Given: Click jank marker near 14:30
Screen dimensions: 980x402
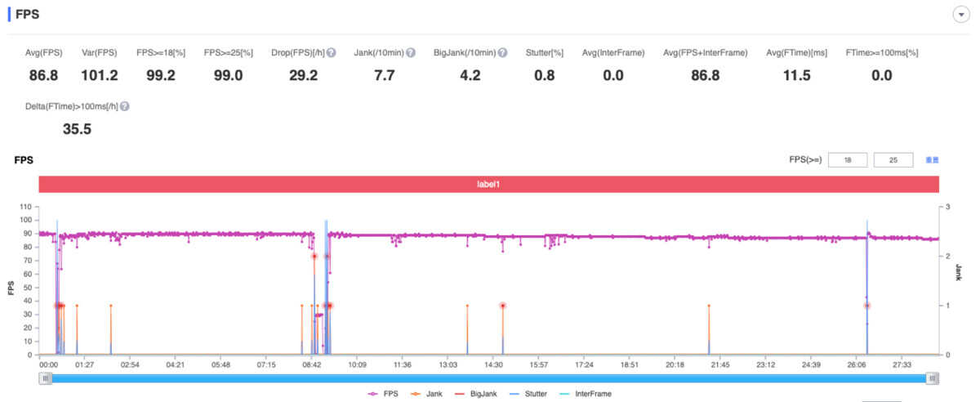Looking at the screenshot, I should click(503, 306).
